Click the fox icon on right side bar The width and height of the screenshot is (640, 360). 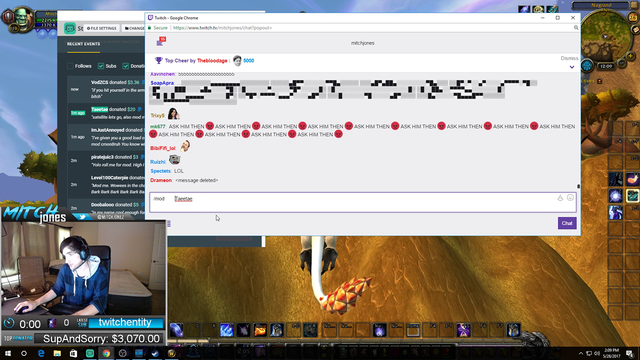click(x=632, y=179)
